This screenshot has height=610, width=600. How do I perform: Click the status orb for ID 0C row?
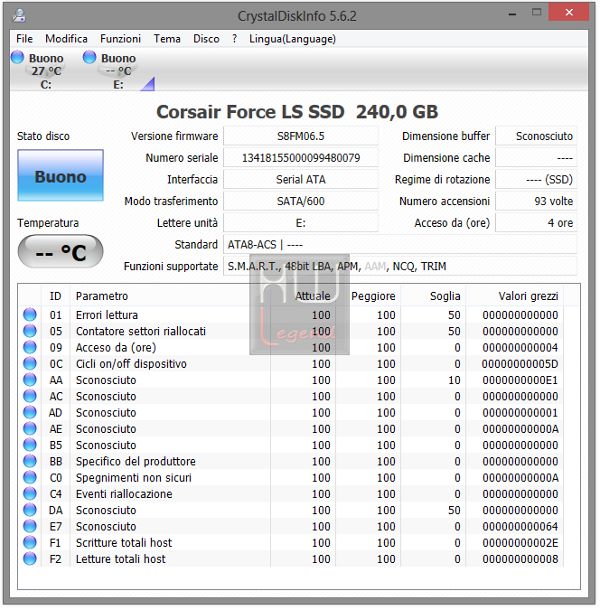point(30,364)
